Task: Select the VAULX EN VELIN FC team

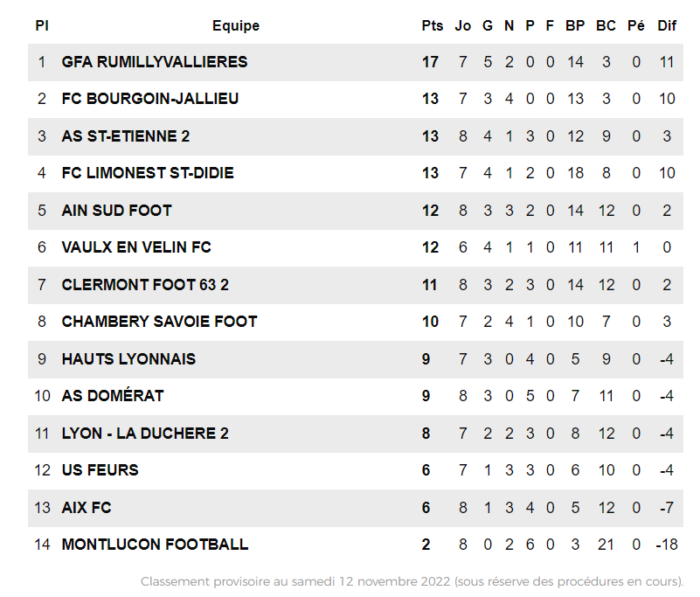Action: point(136,247)
